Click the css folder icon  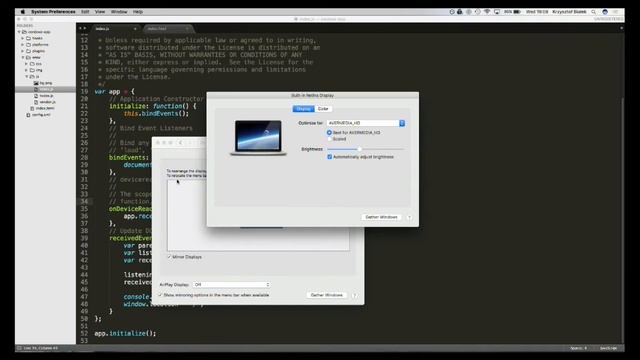[32, 64]
